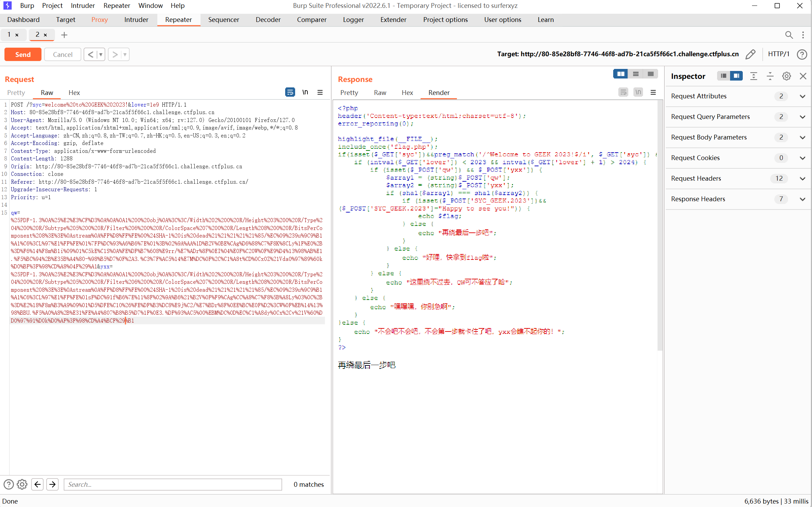
Task: Open response message editor hamburger menu
Action: [x=653, y=92]
